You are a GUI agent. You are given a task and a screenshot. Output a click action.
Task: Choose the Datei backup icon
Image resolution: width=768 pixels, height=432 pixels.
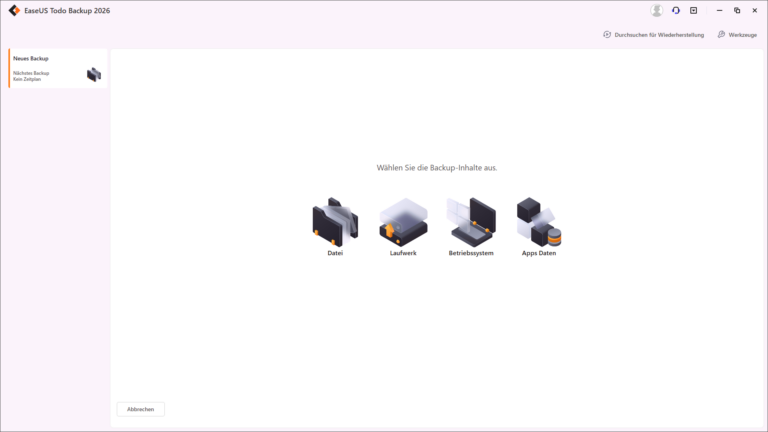[x=336, y=222]
